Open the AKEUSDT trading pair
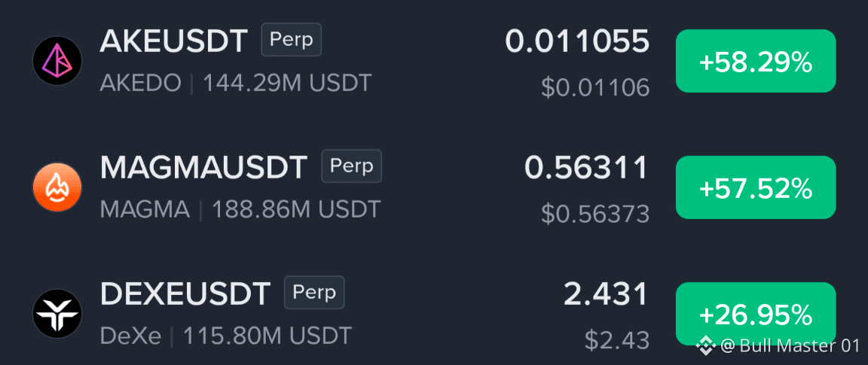The width and height of the screenshot is (868, 365). (173, 41)
